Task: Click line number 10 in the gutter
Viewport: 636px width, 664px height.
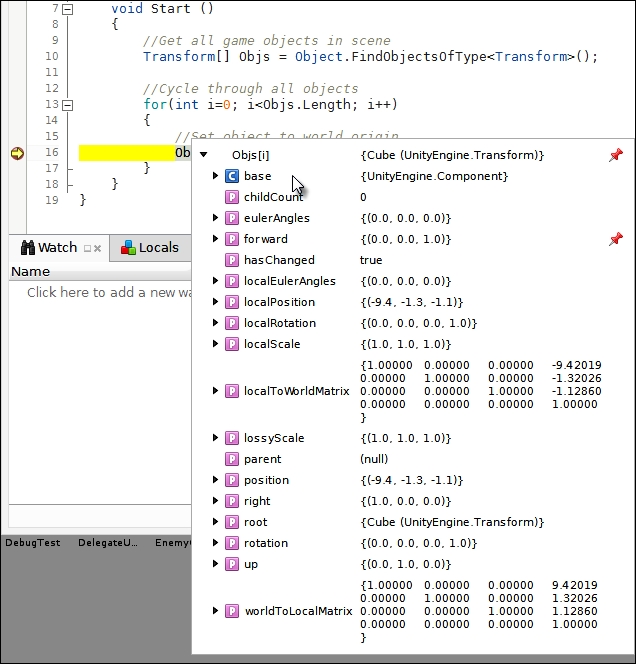Action: pos(52,56)
